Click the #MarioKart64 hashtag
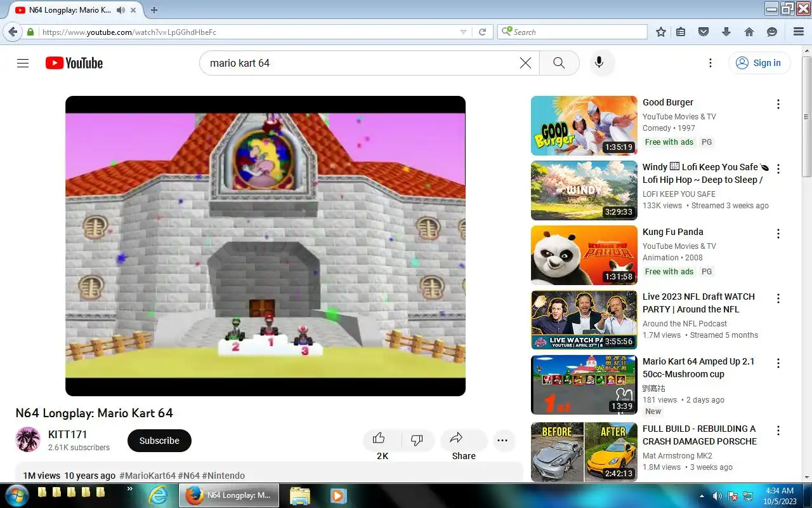This screenshot has height=508, width=812. pos(147,476)
